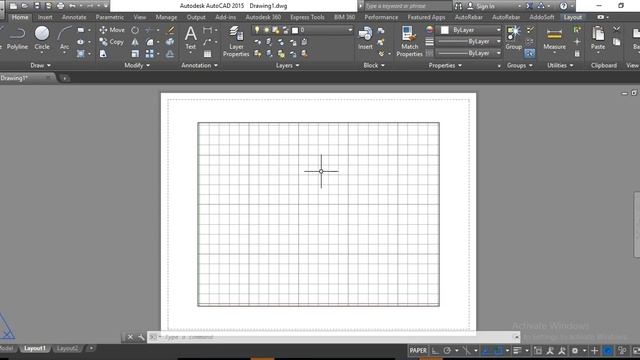Toggle group selection button in Groups panel
Image resolution: width=640 pixels, height=360 pixels.
[530, 53]
